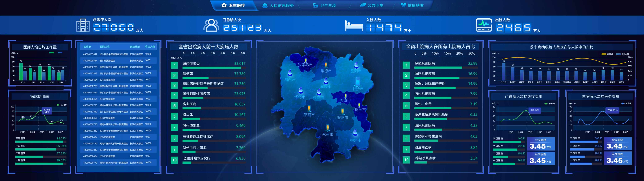Click the hospital building icon beside 总诊疗人次
This screenshot has height=181, width=644.
click(x=83, y=25)
